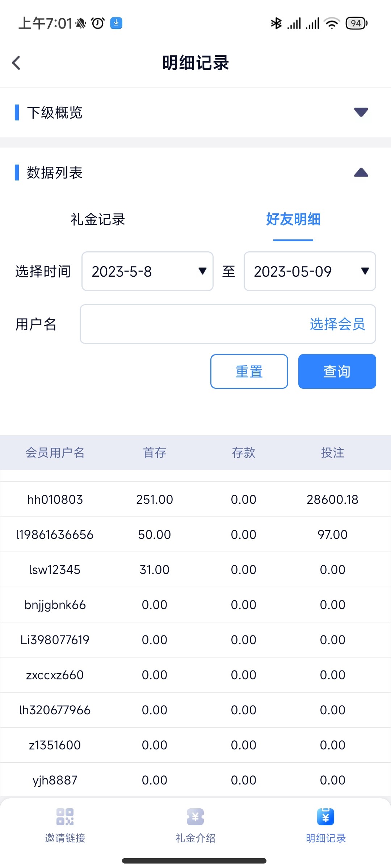Open the 礼金介绍 coupon icon
This screenshot has width=391, height=868.
[195, 817]
